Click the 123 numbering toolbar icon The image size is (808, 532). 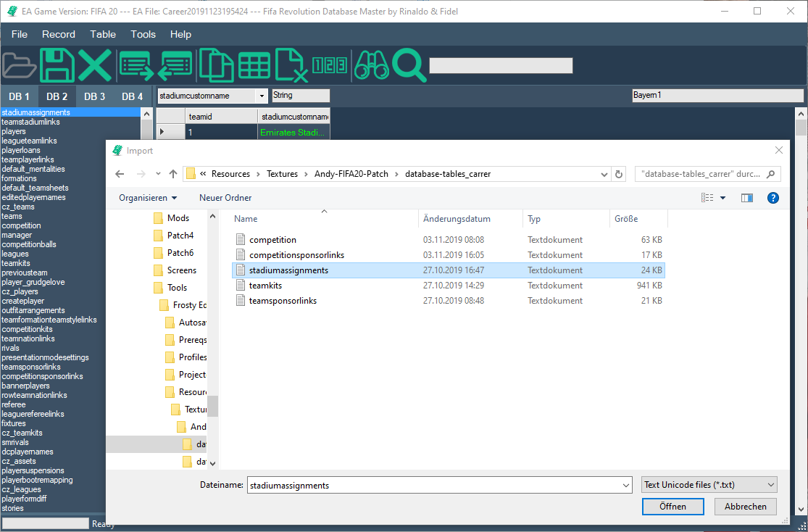[x=330, y=65]
